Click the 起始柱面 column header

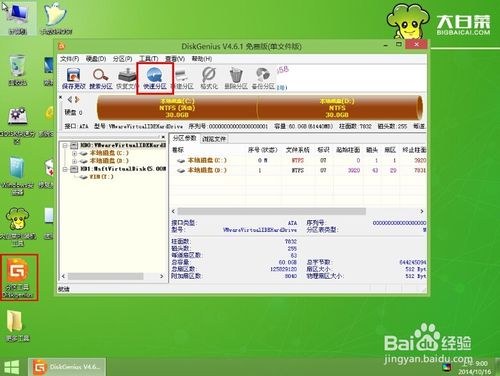click(x=348, y=150)
